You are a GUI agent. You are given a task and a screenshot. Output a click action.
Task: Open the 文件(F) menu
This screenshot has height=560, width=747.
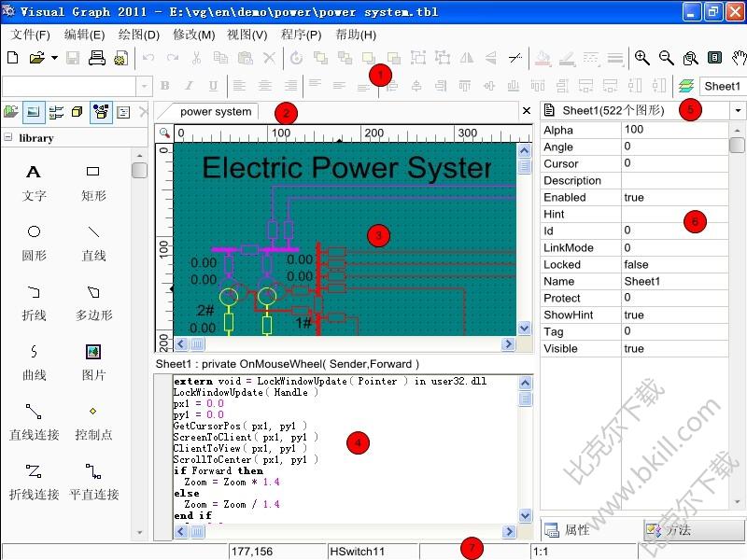point(30,35)
